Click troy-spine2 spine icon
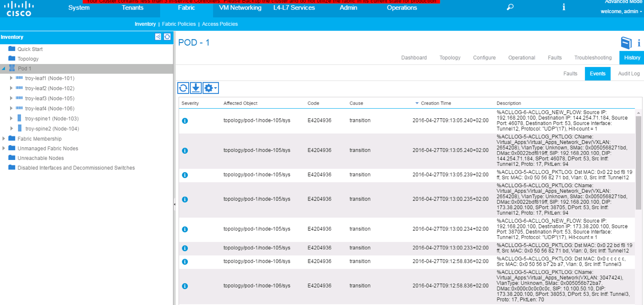644x305 pixels. coord(19,128)
